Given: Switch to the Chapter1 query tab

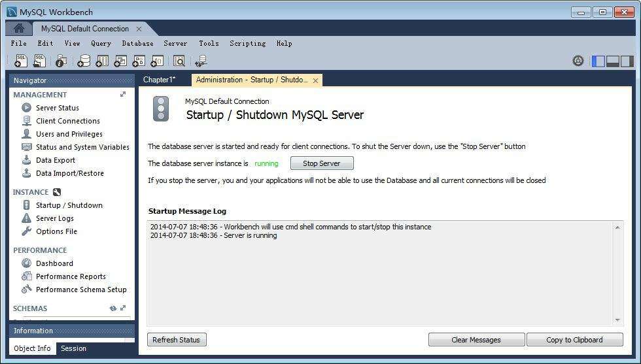Looking at the screenshot, I should point(160,80).
